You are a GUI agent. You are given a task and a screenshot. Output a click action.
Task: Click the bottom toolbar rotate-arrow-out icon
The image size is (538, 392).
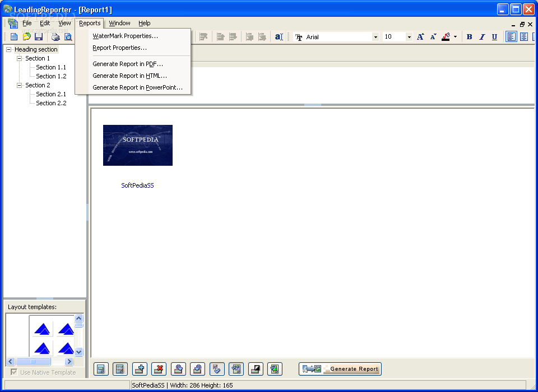(178, 369)
